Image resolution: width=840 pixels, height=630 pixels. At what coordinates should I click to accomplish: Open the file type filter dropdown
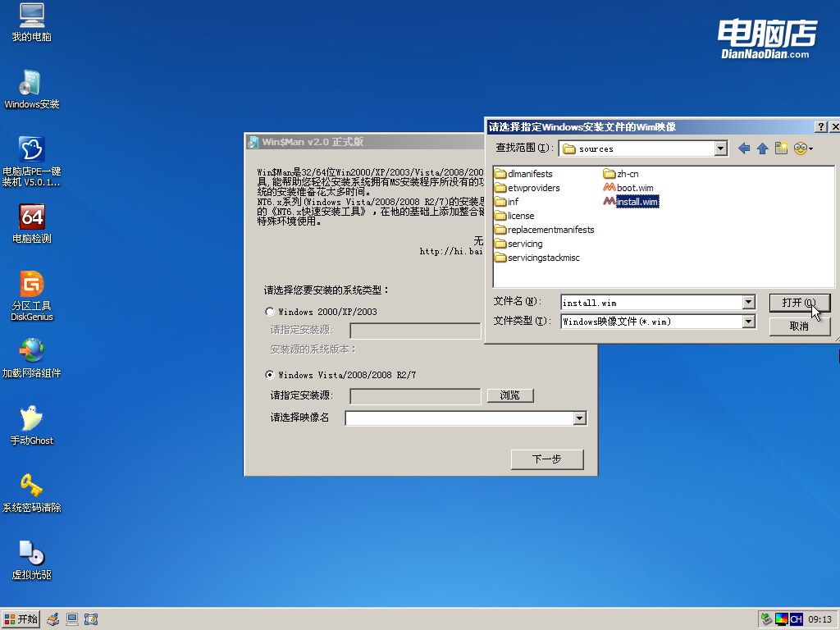click(x=747, y=322)
